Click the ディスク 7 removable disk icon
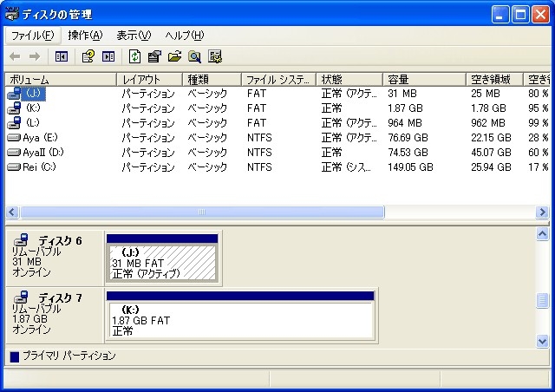 [x=21, y=297]
